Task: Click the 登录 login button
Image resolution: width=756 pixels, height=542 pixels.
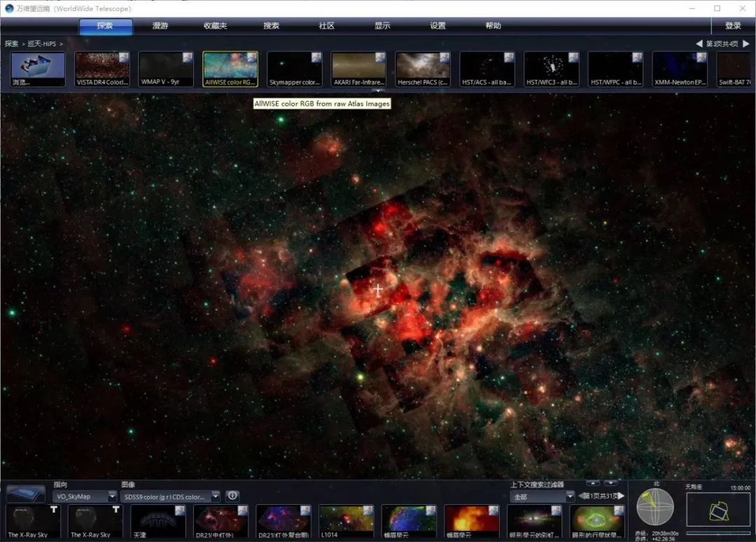Action: [x=733, y=26]
